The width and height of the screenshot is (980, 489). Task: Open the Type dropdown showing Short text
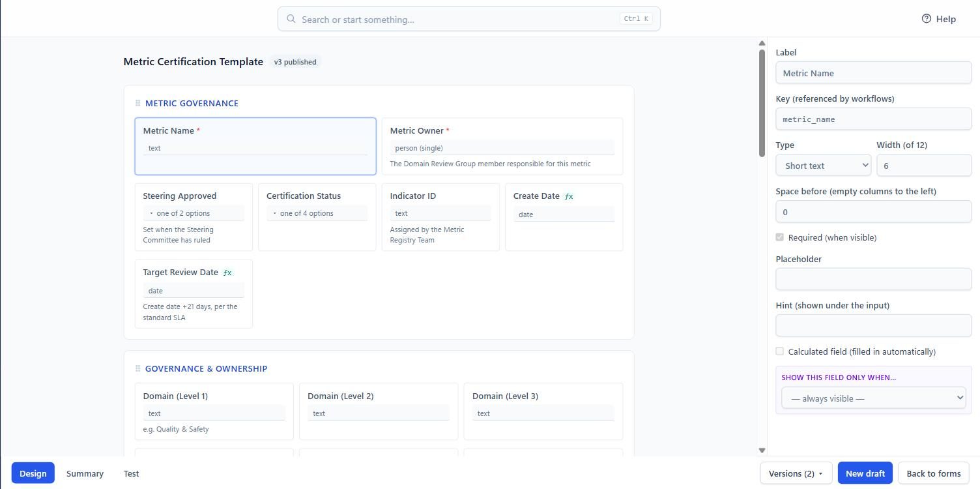click(x=824, y=166)
